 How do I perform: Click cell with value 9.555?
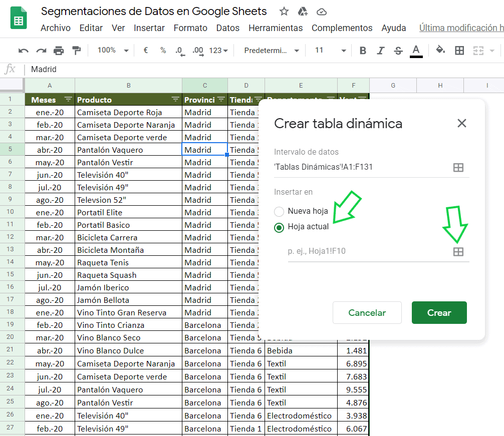click(x=353, y=389)
